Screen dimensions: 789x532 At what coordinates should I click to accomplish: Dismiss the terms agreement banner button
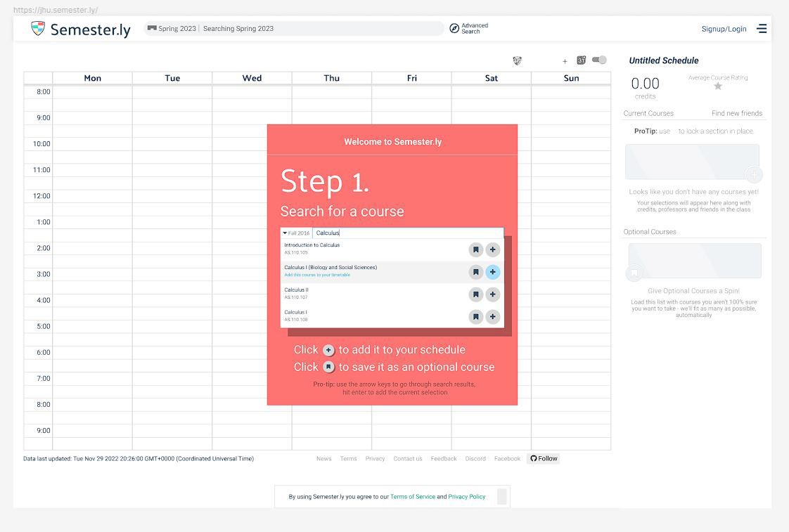[x=501, y=496]
